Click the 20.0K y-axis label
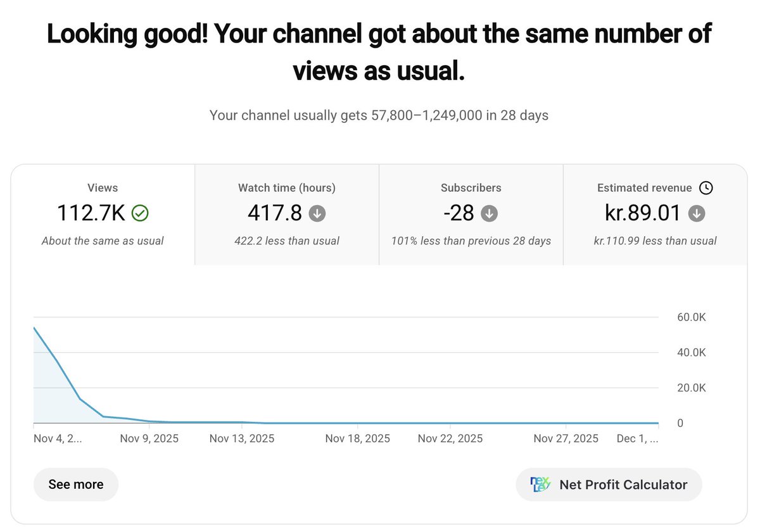The height and width of the screenshot is (532, 760). point(692,388)
